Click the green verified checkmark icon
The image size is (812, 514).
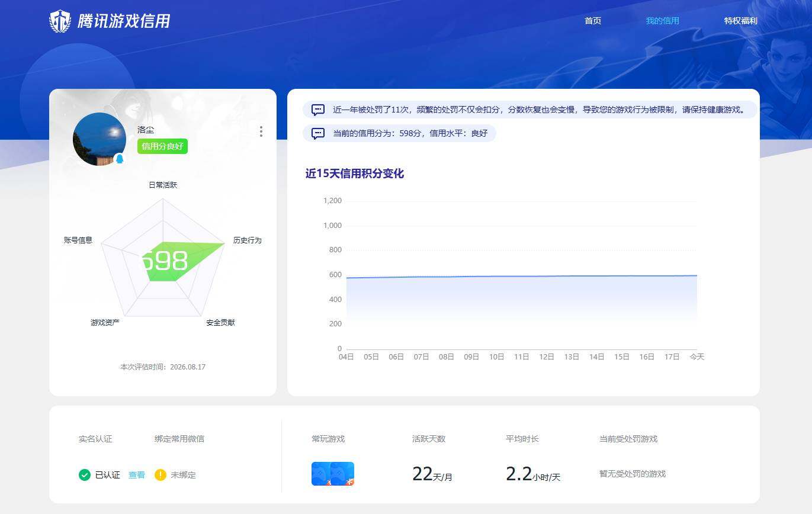pos(85,475)
